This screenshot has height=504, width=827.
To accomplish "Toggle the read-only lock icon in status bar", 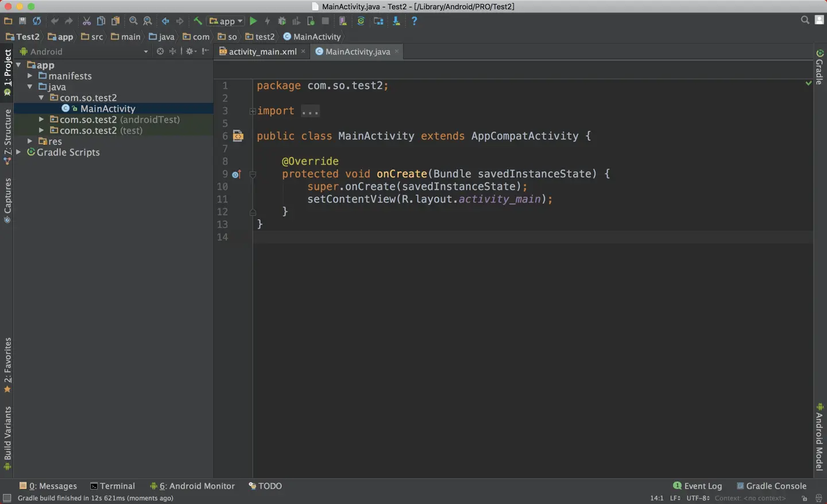I will click(804, 498).
